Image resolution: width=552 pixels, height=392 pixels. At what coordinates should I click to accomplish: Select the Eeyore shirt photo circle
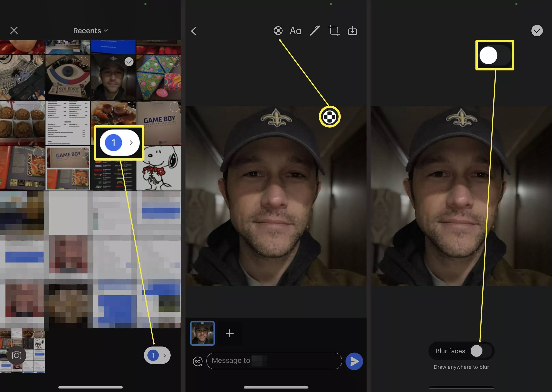point(38,62)
